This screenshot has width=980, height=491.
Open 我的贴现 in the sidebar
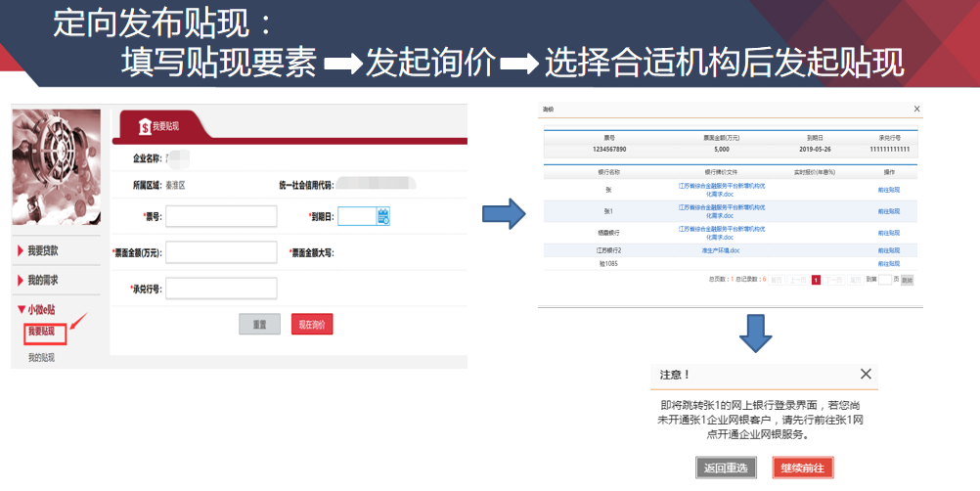tap(41, 358)
